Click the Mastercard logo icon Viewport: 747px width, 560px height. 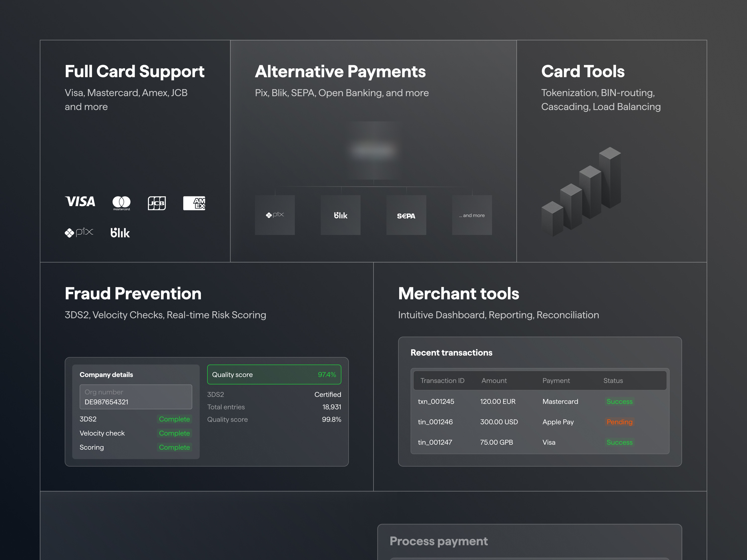click(x=121, y=203)
